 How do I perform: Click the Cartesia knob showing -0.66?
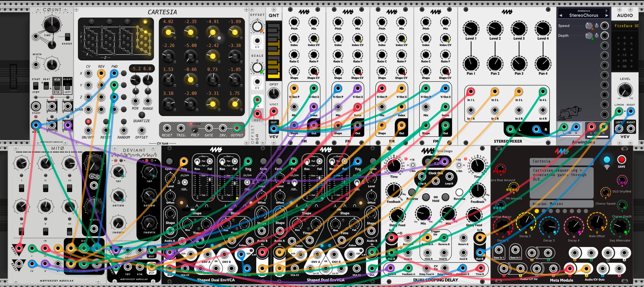tap(190, 80)
